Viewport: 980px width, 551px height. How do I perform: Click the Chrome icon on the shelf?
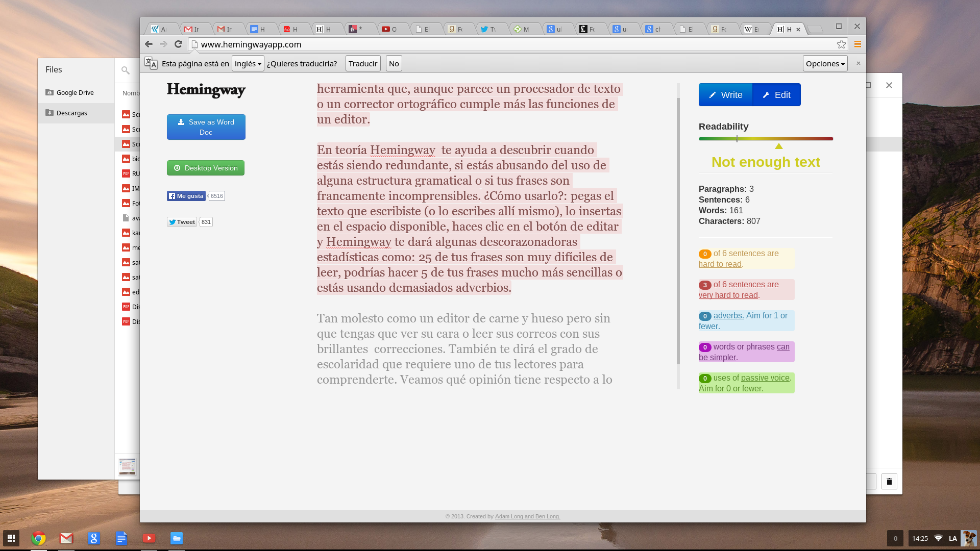click(38, 538)
